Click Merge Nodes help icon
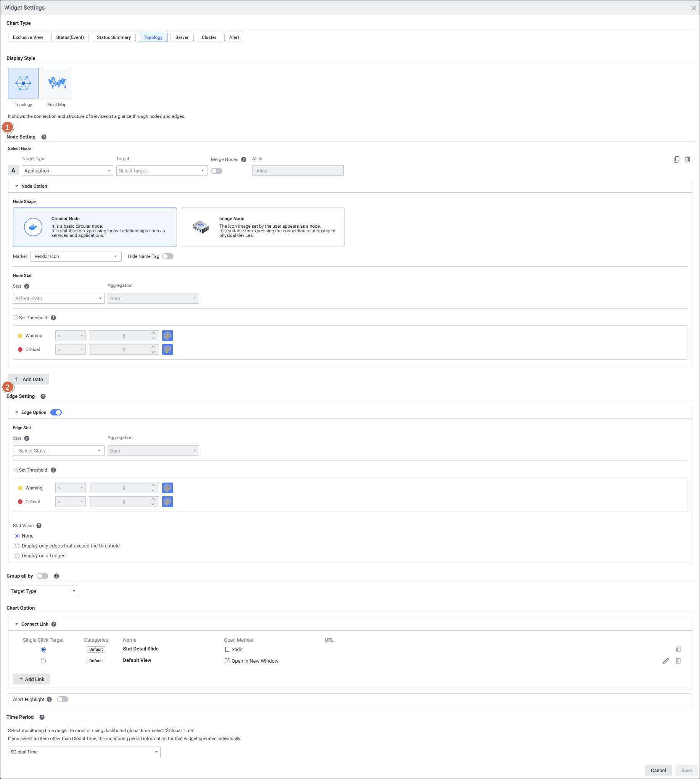700x779 pixels. tap(243, 159)
